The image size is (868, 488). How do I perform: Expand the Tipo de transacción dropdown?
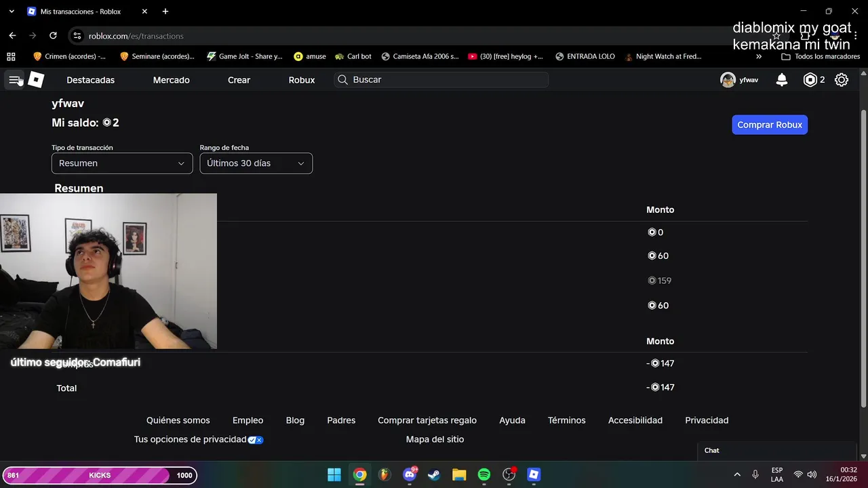[x=122, y=163]
